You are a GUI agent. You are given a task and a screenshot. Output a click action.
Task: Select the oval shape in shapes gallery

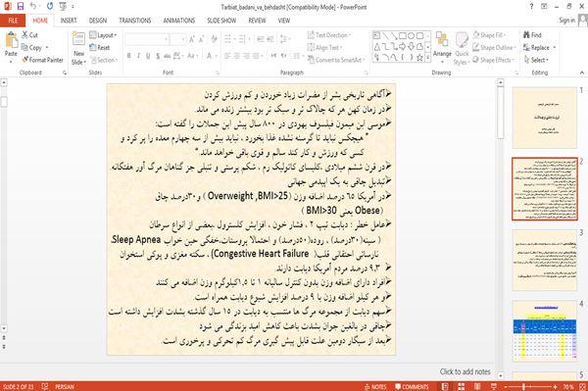coord(411,35)
